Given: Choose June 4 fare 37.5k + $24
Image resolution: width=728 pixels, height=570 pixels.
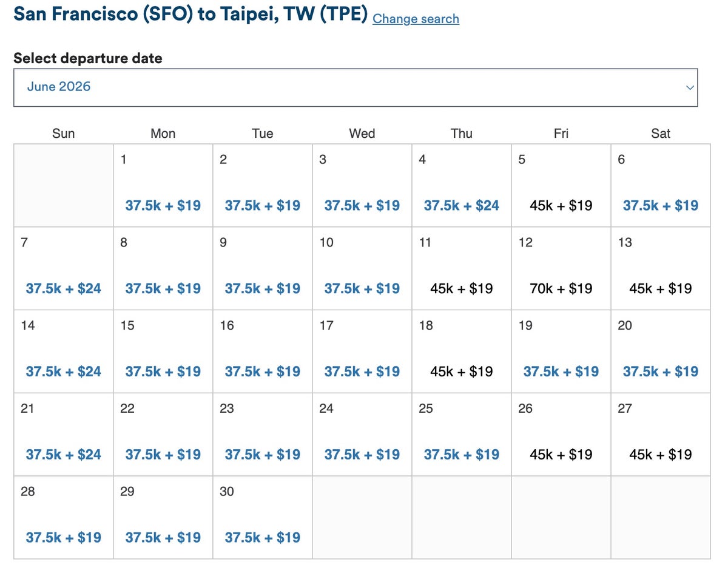Looking at the screenshot, I should point(461,205).
